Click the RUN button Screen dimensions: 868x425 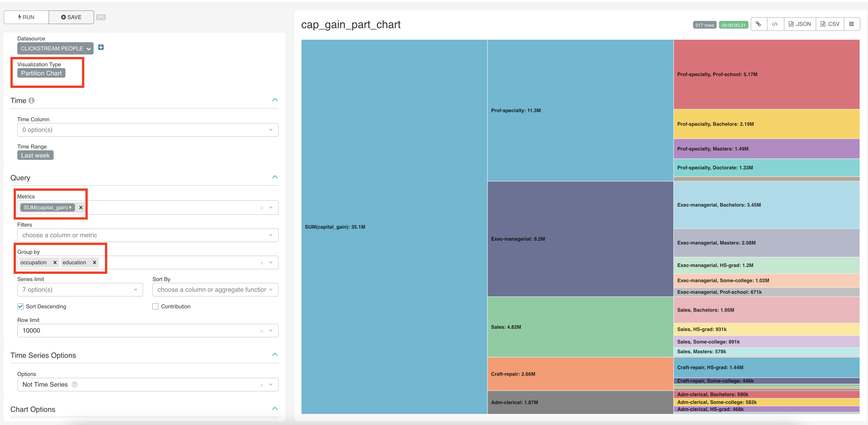(26, 17)
